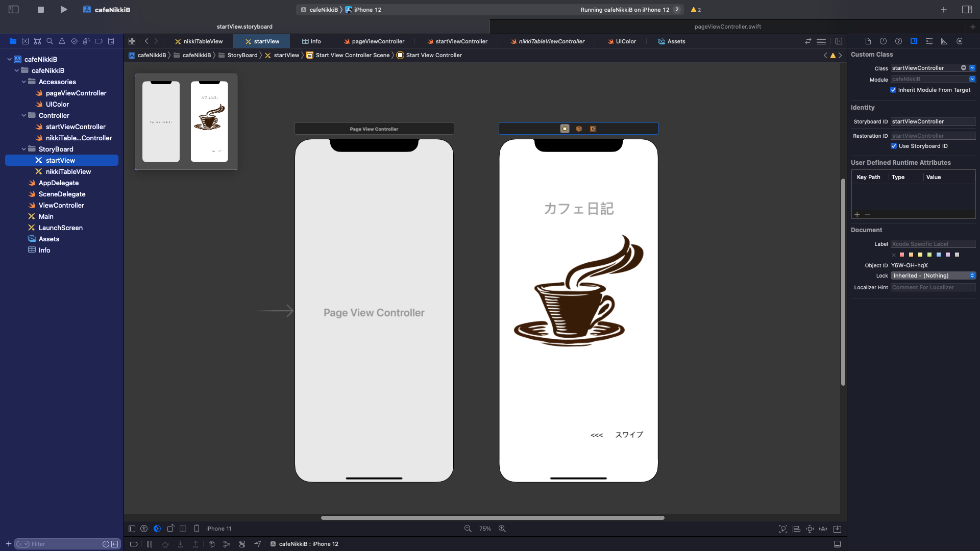Open the Lock dropdown
980x551 pixels.
pyautogui.click(x=934, y=275)
